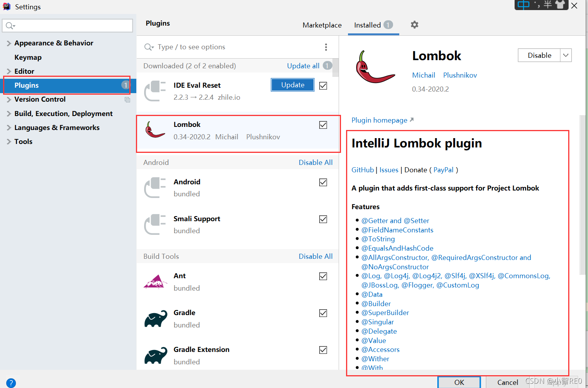The image size is (588, 388).
Task: Click the Gradle Extension elephant icon
Action: 155,356
